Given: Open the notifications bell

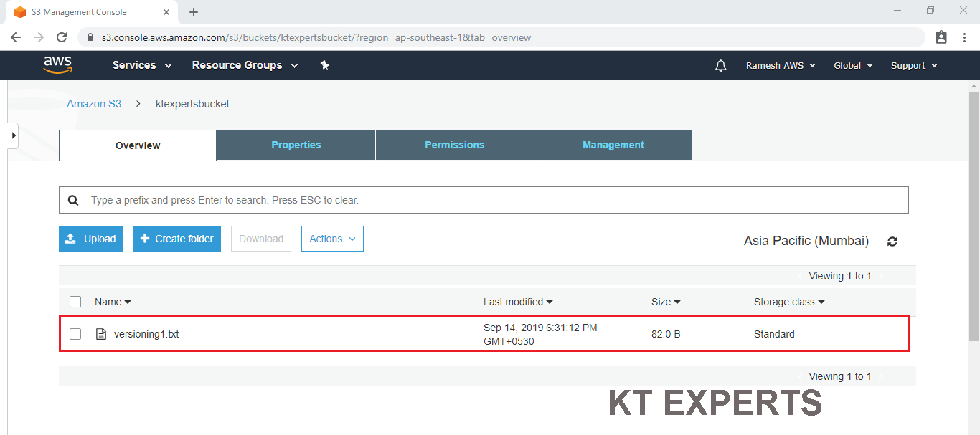Looking at the screenshot, I should 720,66.
